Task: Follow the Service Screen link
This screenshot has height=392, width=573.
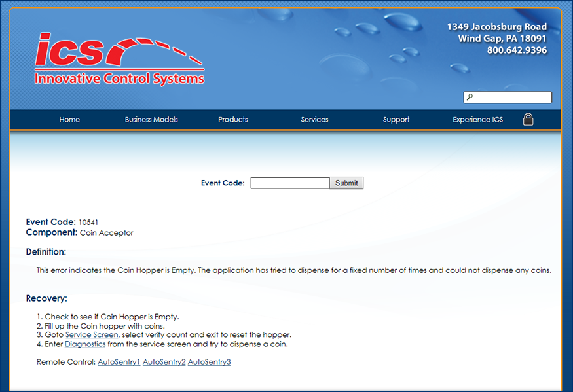Action: (x=92, y=334)
